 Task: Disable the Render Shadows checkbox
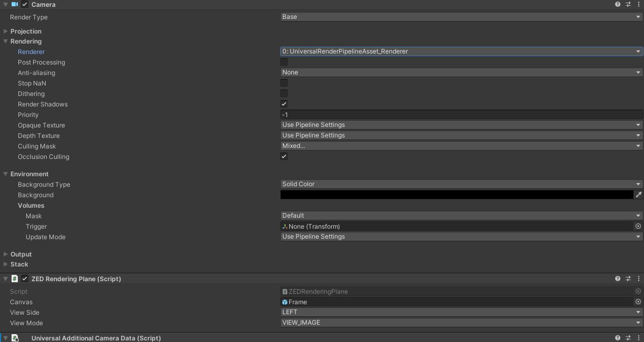pyautogui.click(x=284, y=104)
